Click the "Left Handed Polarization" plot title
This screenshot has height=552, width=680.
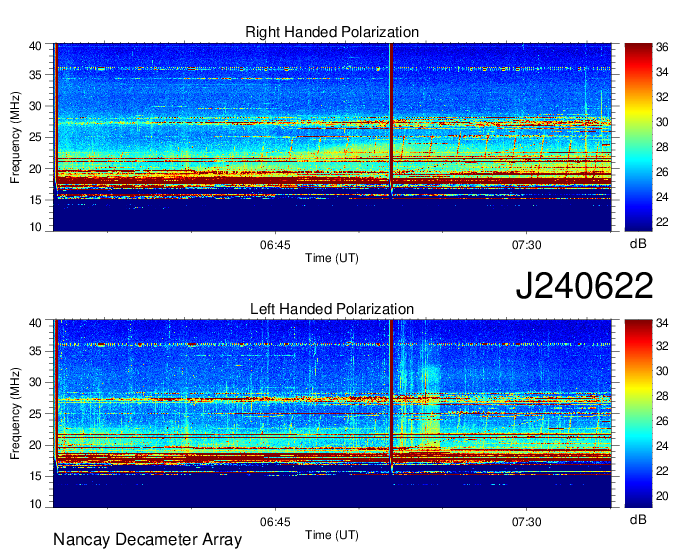[332, 309]
